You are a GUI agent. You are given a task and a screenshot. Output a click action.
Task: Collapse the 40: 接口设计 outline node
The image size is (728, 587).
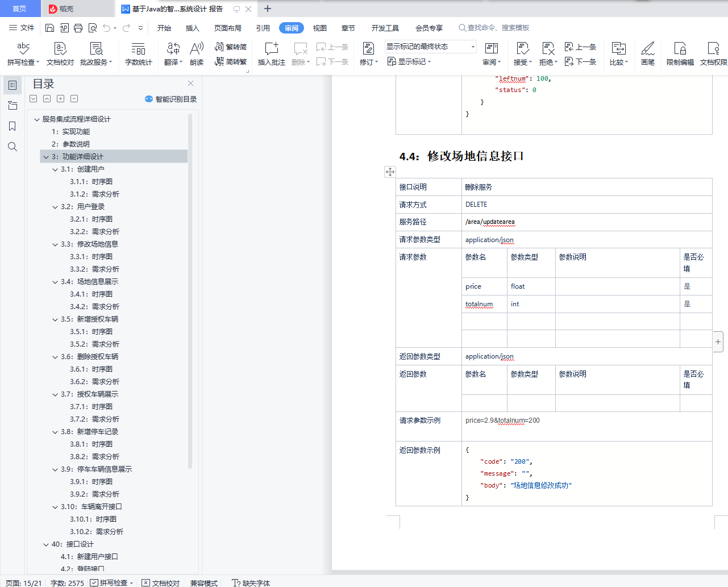pos(46,544)
